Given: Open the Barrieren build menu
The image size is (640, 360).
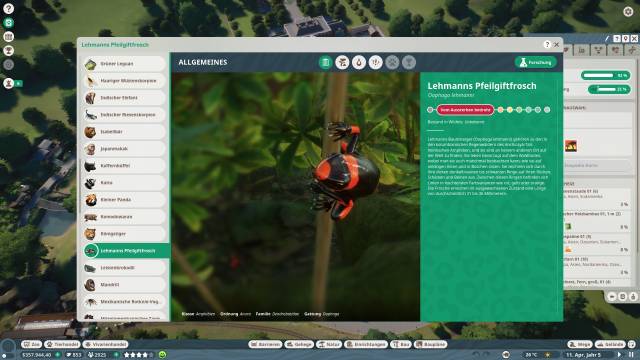Looking at the screenshot, I should coord(265,344).
